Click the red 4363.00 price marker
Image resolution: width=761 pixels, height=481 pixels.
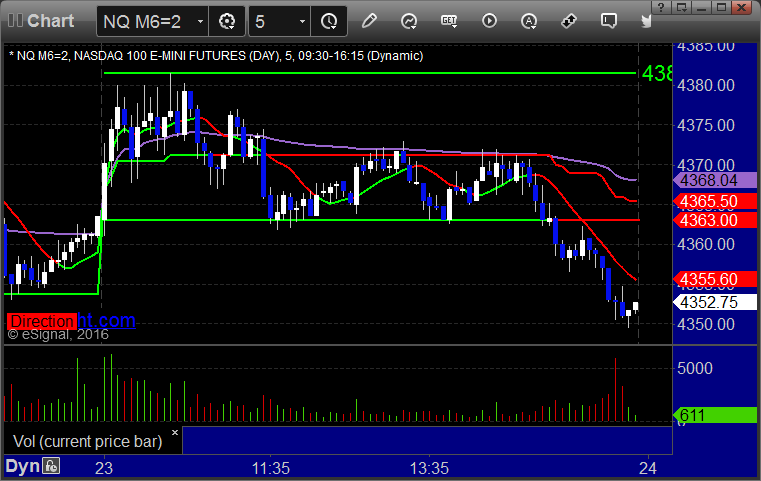(715, 220)
